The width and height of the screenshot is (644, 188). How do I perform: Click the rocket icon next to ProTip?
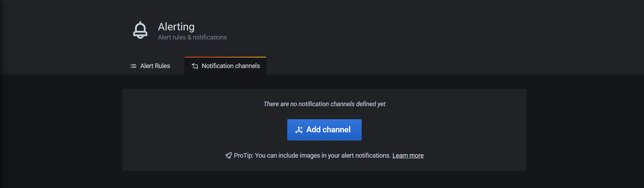pos(229,156)
